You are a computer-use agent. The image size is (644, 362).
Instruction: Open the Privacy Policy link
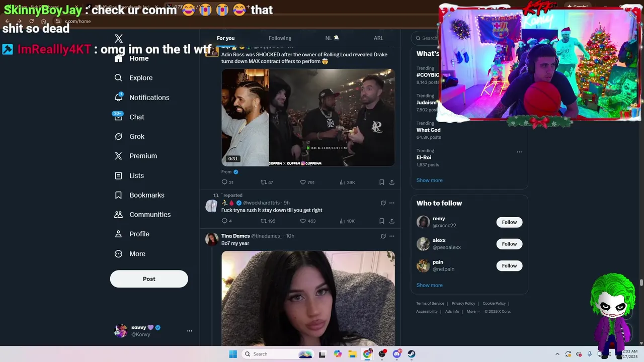(463, 304)
